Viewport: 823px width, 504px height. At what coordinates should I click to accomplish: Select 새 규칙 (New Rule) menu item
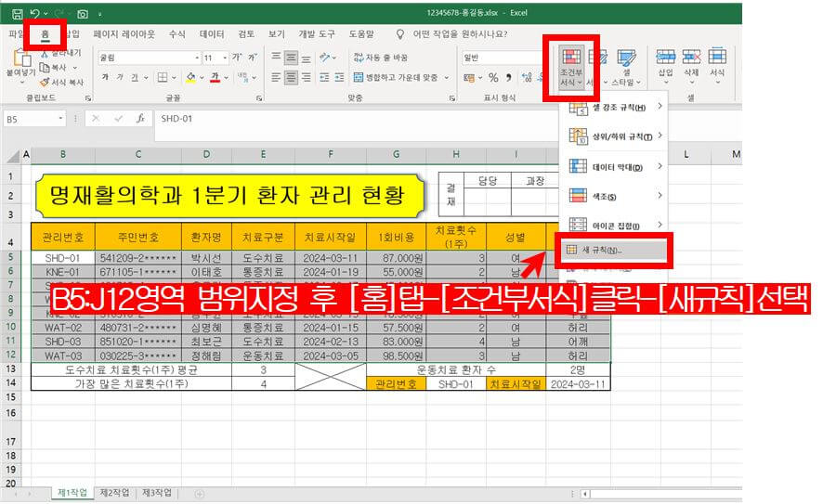(613, 251)
